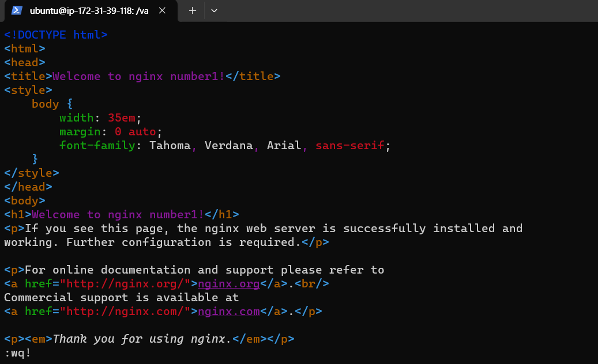This screenshot has height=364, width=598.
Task: Close the ubuntu terminal tab
Action: coord(162,11)
